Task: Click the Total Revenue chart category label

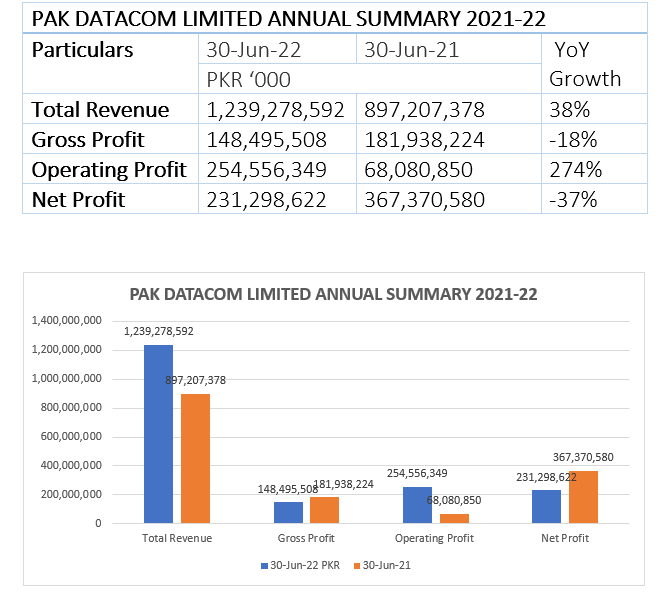Action: (177, 538)
